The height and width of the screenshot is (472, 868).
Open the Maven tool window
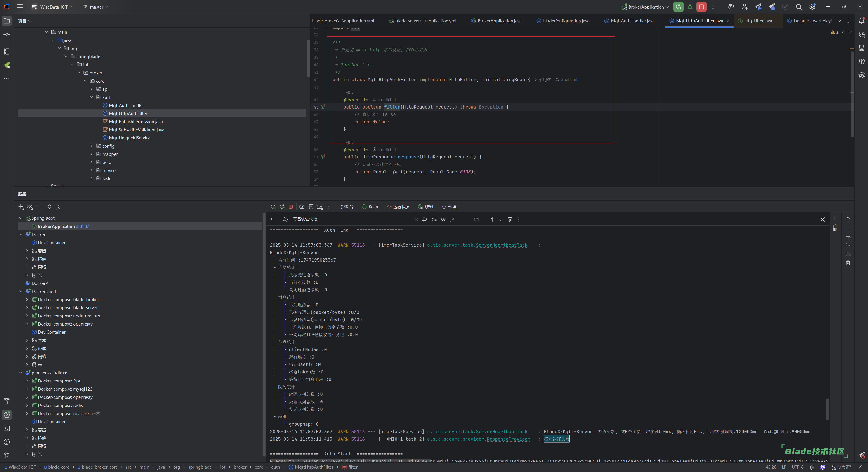pyautogui.click(x=862, y=61)
